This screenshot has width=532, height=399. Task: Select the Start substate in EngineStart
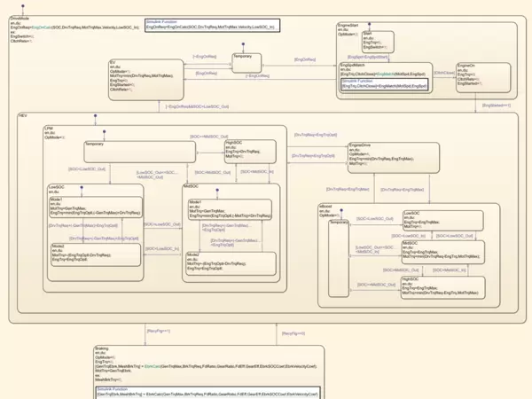(379, 40)
